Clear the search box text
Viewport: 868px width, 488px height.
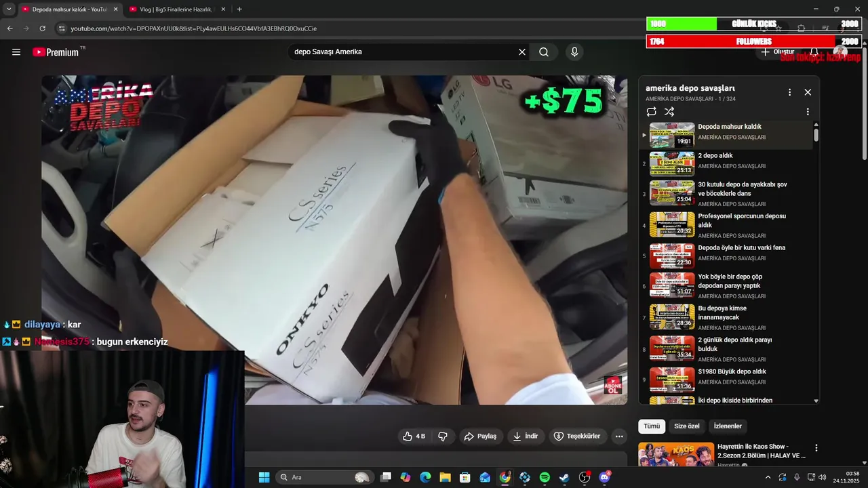tap(522, 52)
